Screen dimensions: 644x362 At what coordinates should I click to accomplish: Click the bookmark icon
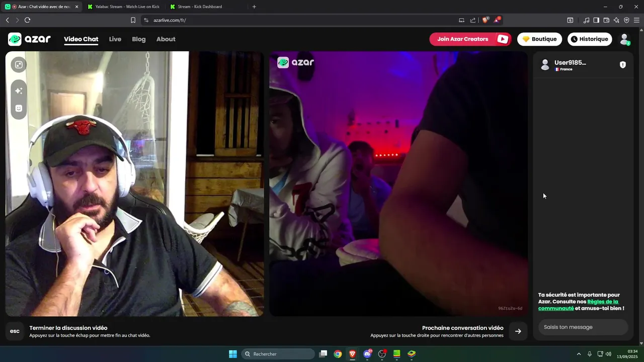click(x=133, y=20)
